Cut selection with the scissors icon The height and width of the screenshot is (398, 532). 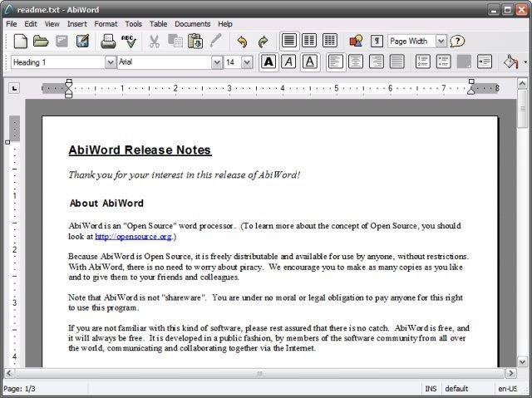(155, 42)
